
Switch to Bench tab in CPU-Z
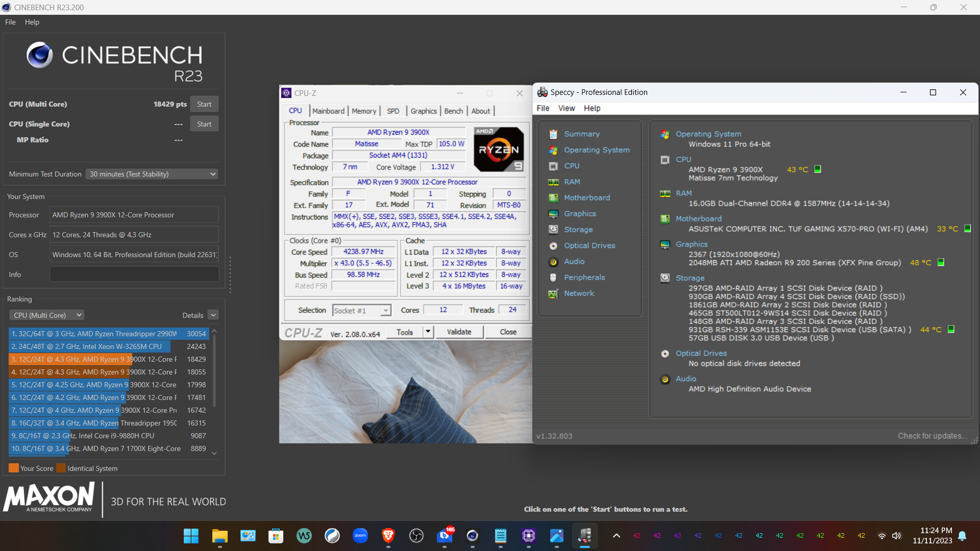tap(454, 111)
